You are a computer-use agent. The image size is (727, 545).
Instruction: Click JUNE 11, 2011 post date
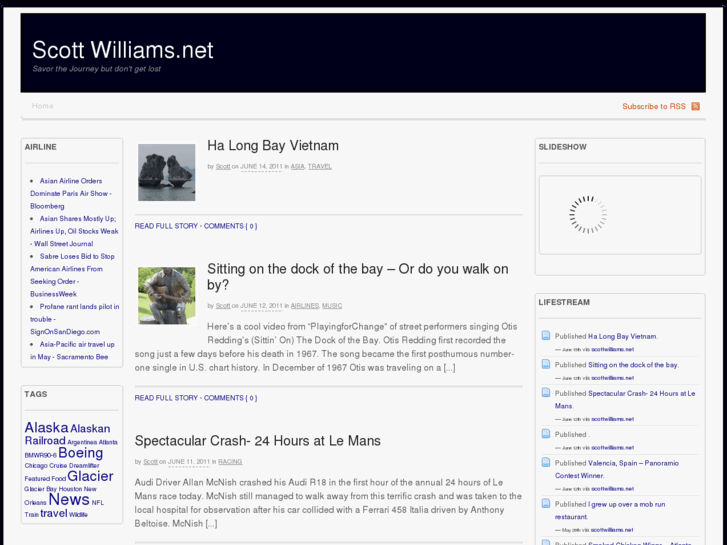pos(189,462)
